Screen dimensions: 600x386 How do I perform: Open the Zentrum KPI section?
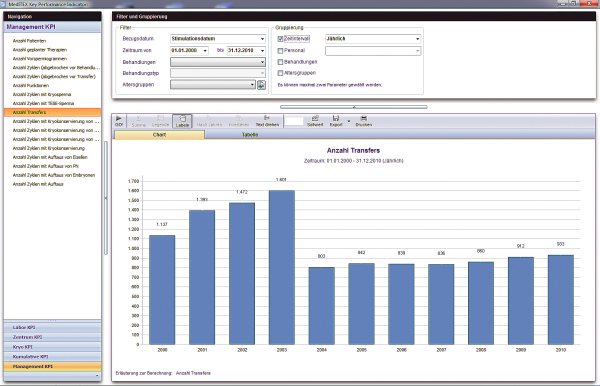pos(52,337)
